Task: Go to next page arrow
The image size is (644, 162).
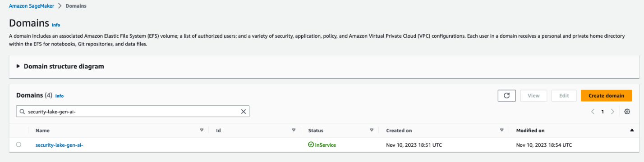Action: [612, 112]
